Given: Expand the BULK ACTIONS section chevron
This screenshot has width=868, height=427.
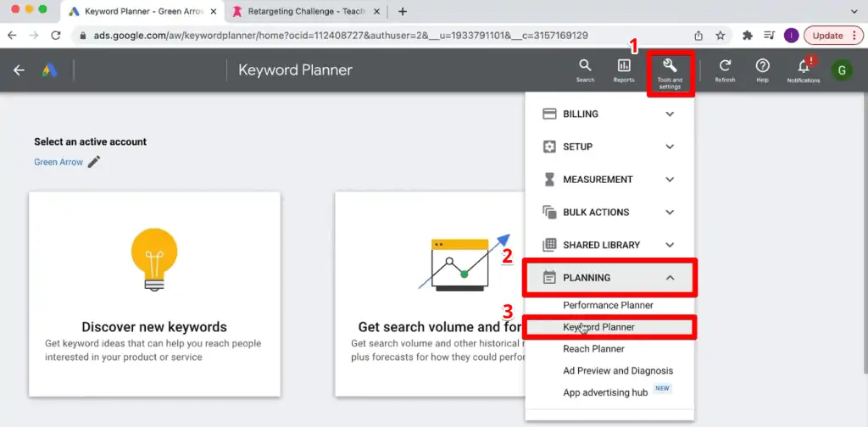Looking at the screenshot, I should coord(670,212).
